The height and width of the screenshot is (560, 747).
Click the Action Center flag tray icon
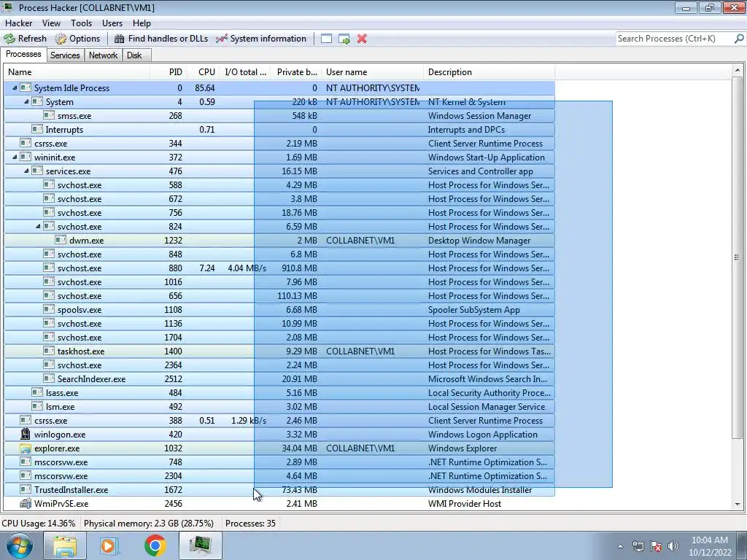pos(656,546)
